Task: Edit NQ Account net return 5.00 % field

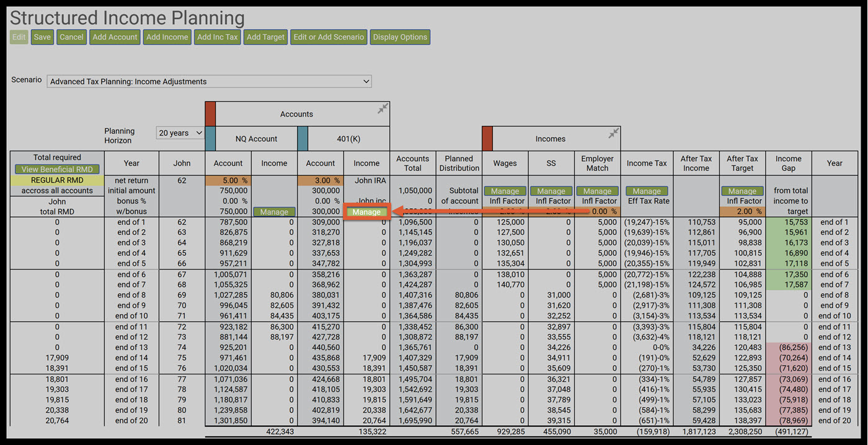Action: tap(228, 180)
